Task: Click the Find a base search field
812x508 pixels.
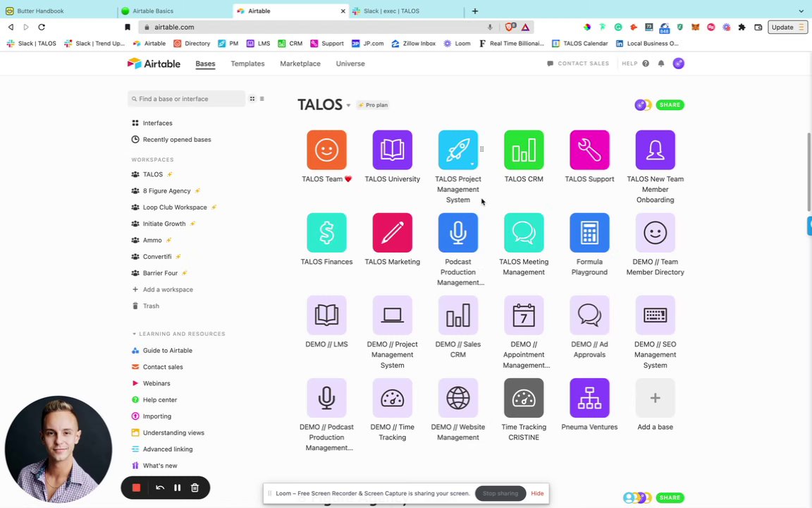Action: (x=186, y=99)
